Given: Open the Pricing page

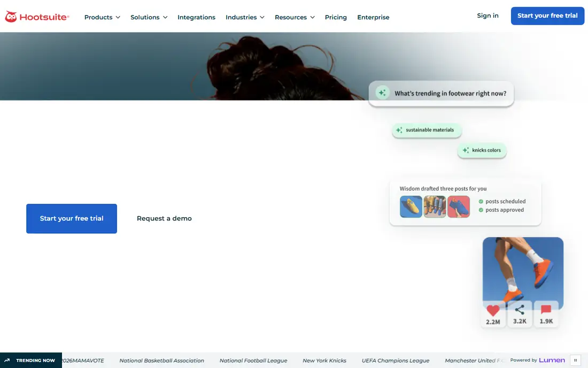Looking at the screenshot, I should click(x=336, y=17).
